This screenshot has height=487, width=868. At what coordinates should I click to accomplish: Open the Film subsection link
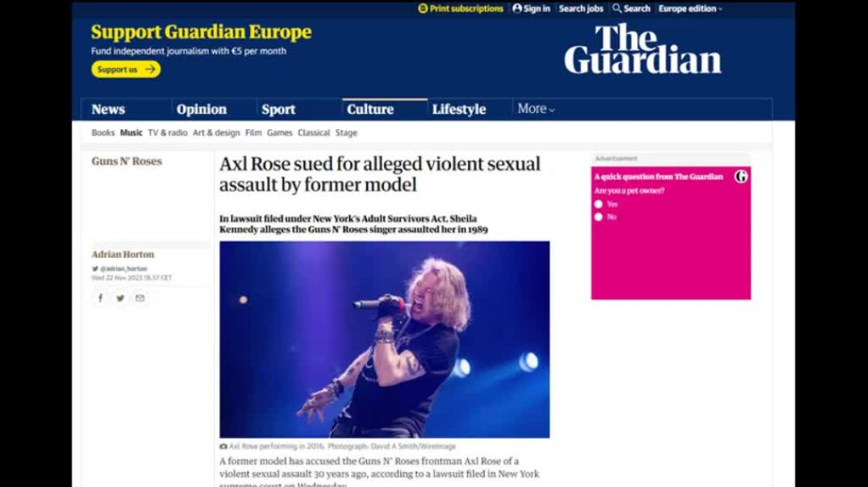coord(253,133)
